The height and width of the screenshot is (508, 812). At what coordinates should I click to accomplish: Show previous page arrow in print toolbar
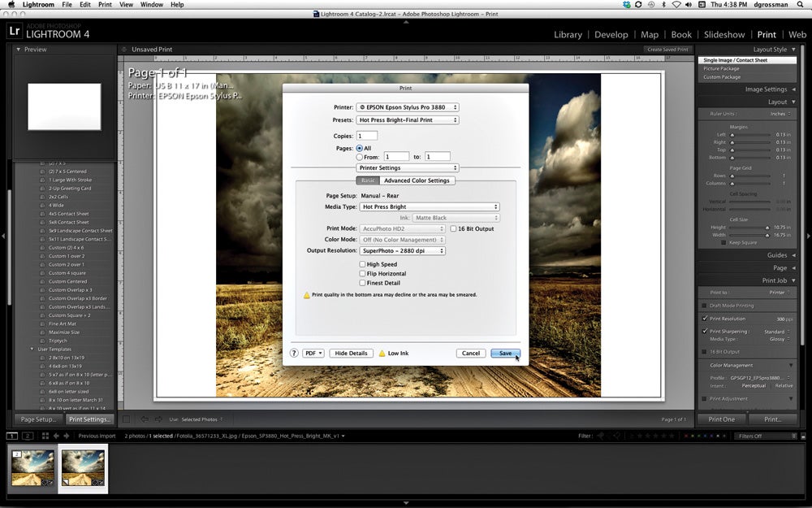145,419
